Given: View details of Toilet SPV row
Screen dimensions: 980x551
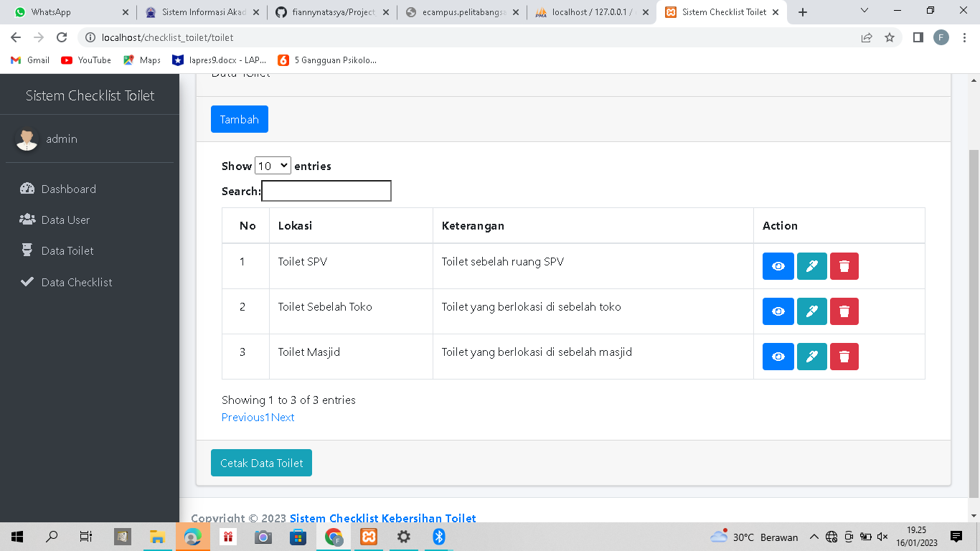Looking at the screenshot, I should pos(778,266).
